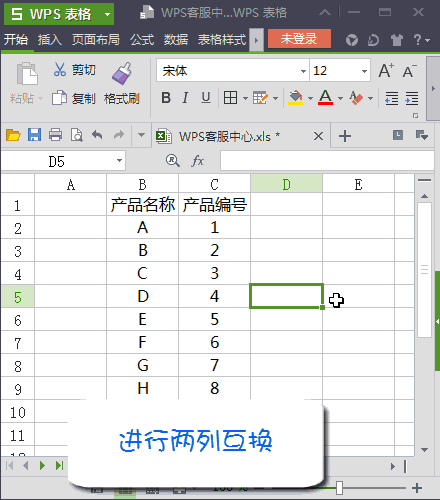Click the Undo arrow
440x500 pixels.
pyautogui.click(x=97, y=135)
